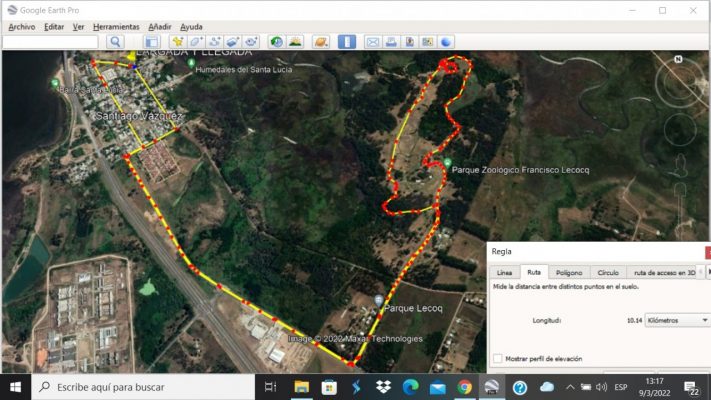Viewport: 711px width, 400px height.
Task: Add a placemark with the pin icon
Action: pyautogui.click(x=177, y=42)
